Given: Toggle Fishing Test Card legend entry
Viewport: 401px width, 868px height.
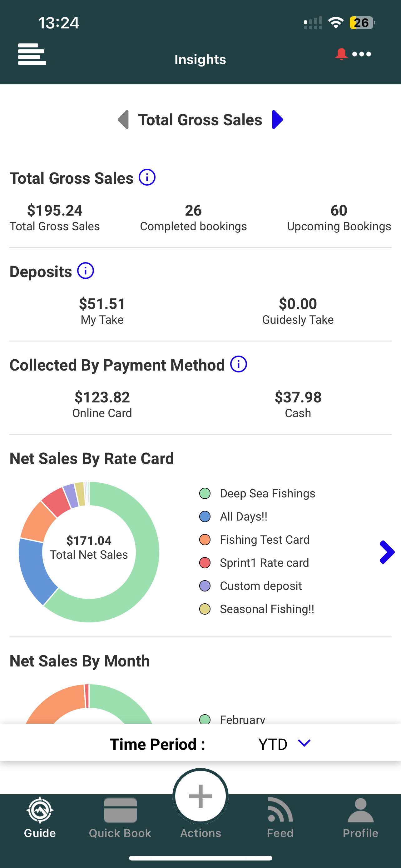Looking at the screenshot, I should [x=264, y=540].
